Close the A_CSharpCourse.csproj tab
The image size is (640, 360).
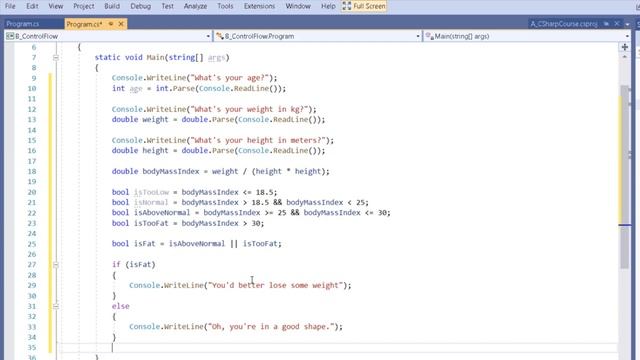pyautogui.click(x=617, y=24)
